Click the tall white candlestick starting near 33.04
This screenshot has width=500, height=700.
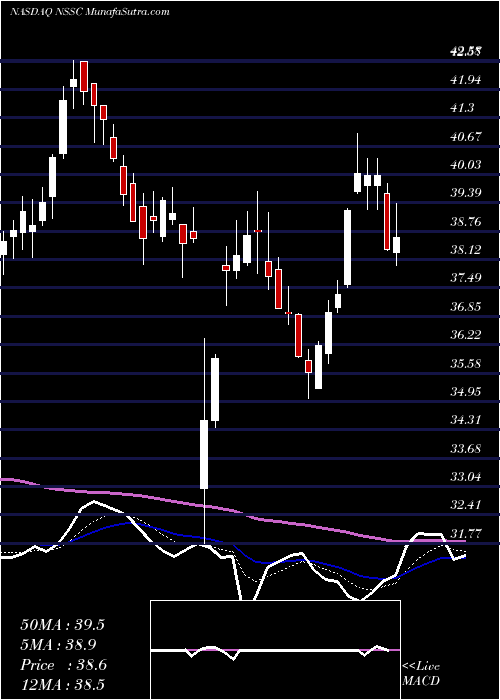[x=204, y=454]
